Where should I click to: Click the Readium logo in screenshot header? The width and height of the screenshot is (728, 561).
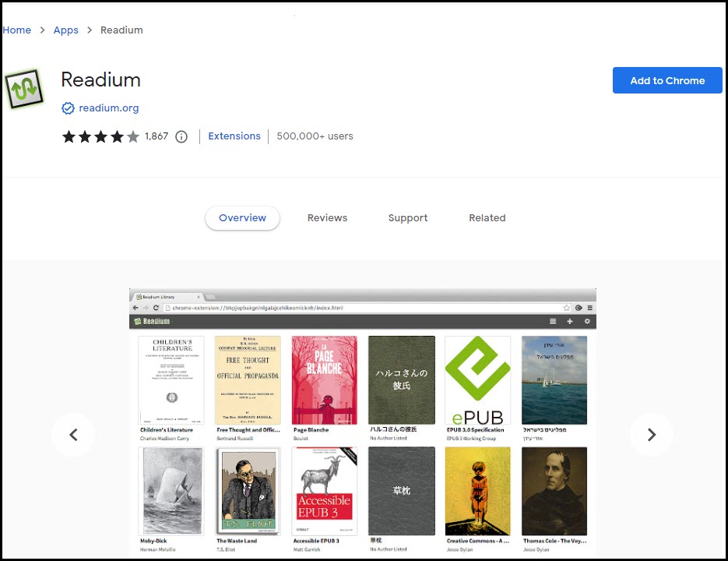[153, 322]
